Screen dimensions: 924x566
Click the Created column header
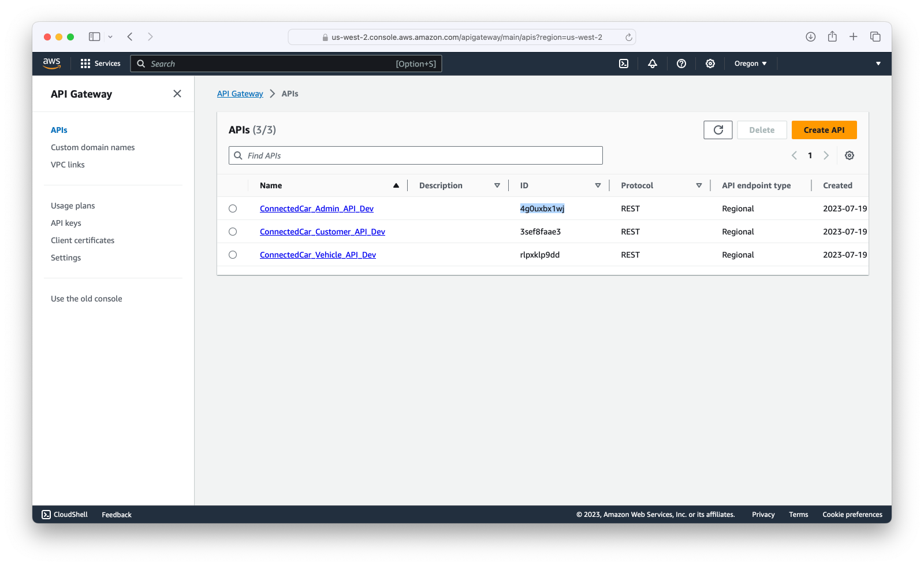point(837,185)
